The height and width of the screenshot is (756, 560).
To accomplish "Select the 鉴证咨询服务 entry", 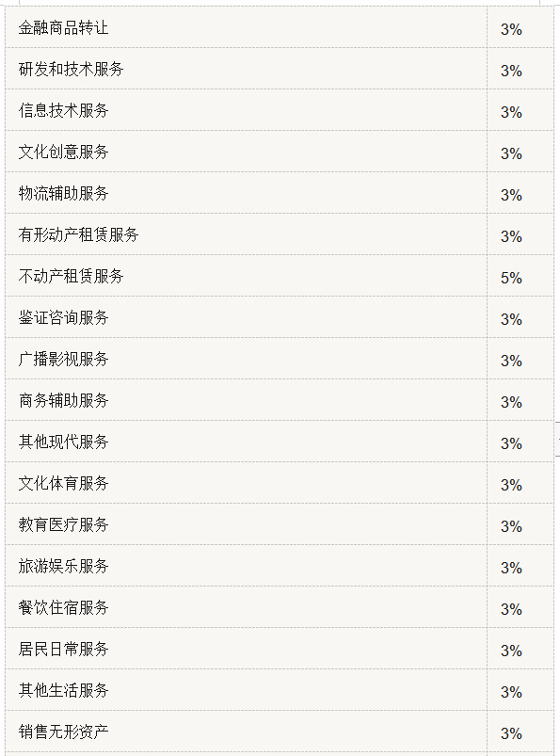I will coord(63,317).
